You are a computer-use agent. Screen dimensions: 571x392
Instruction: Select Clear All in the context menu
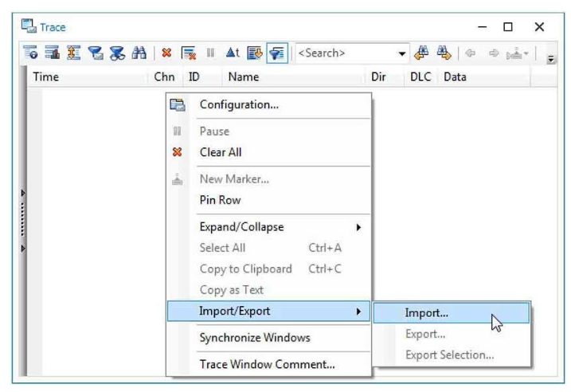pos(268,152)
